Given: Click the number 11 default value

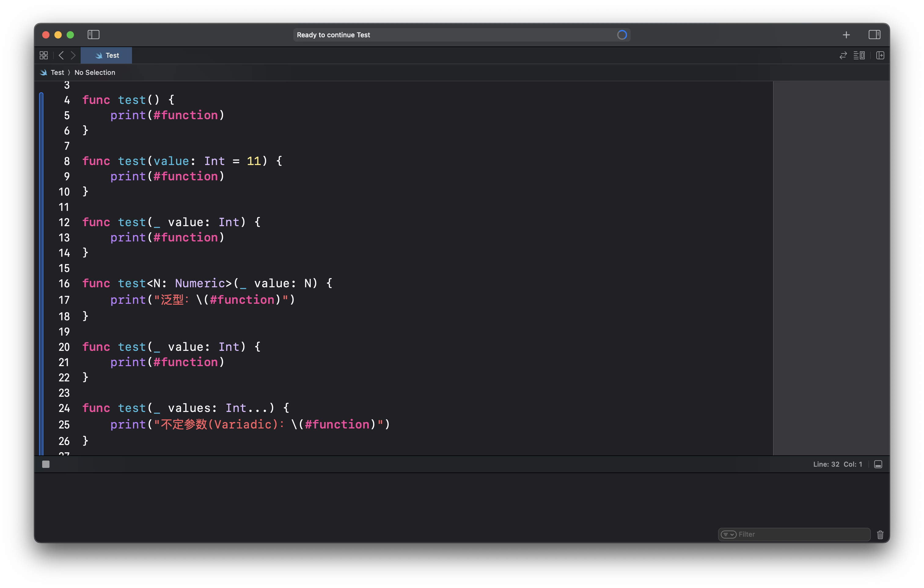Looking at the screenshot, I should 254,161.
